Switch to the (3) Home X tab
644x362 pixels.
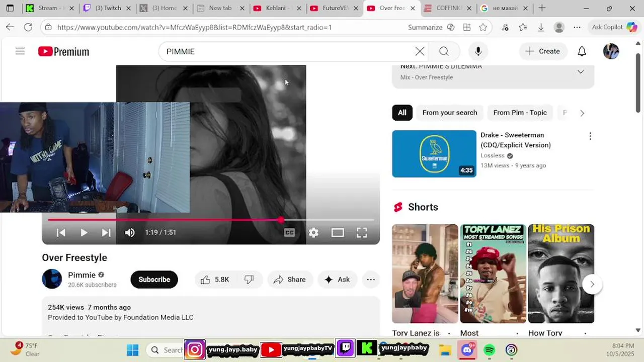coord(163,8)
